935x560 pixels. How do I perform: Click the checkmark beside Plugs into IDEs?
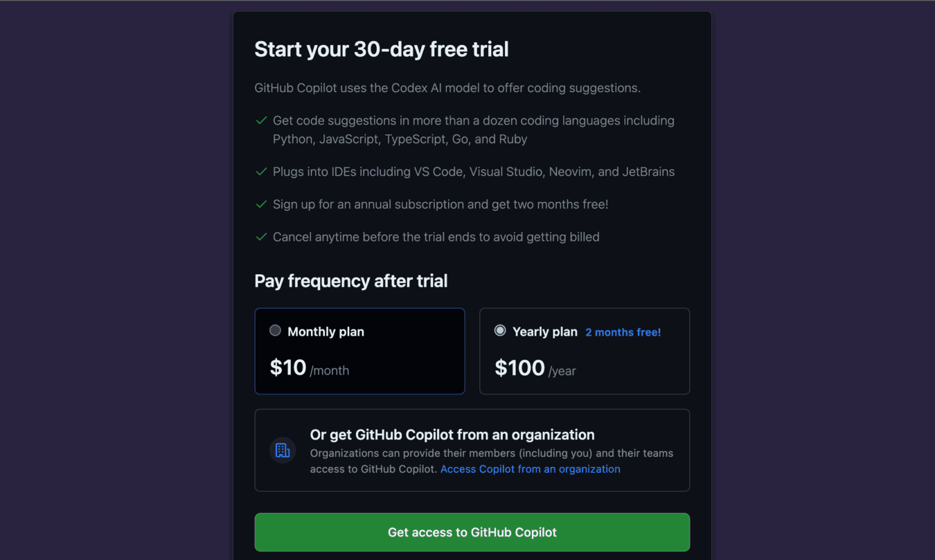coord(261,172)
